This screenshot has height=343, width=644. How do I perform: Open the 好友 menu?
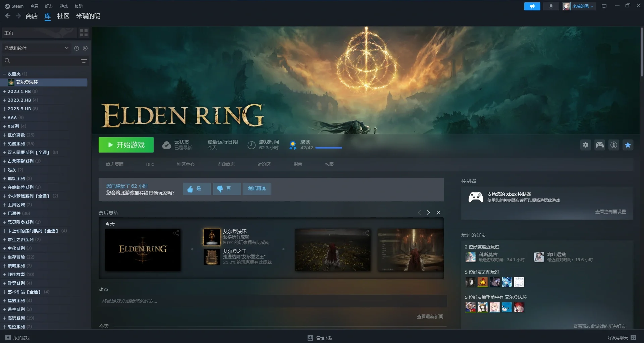coord(49,6)
